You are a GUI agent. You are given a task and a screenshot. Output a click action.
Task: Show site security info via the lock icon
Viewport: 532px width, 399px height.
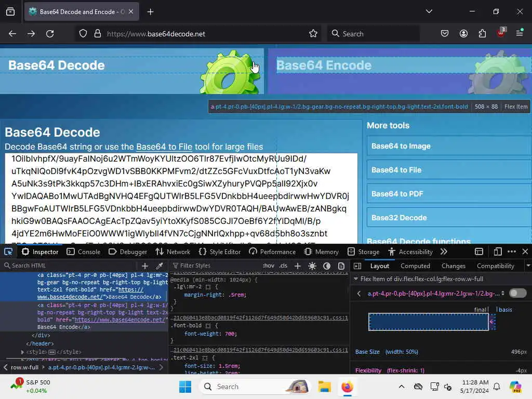click(98, 34)
